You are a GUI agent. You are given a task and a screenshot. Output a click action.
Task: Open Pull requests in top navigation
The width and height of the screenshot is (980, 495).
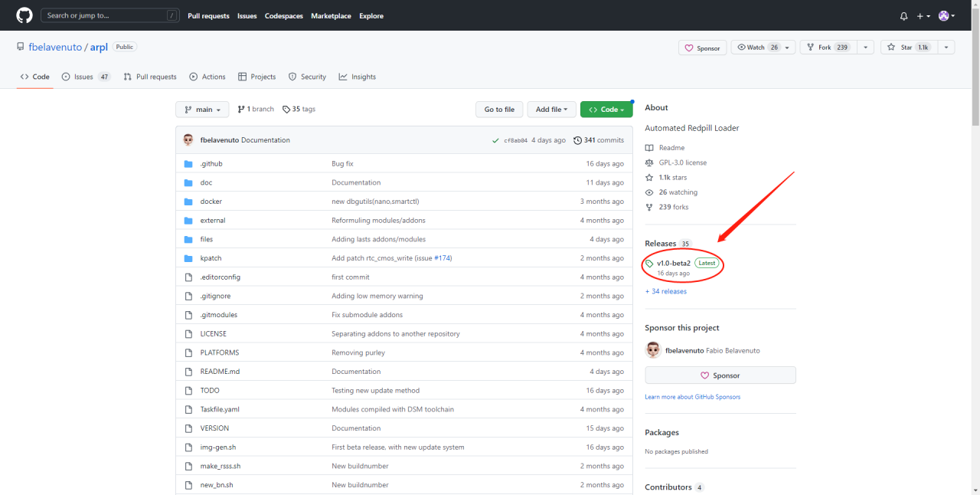click(208, 16)
